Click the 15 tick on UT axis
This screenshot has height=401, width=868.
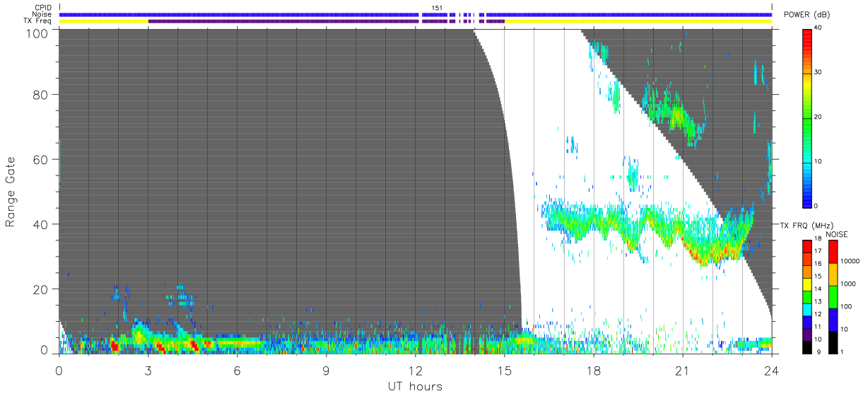coord(504,370)
